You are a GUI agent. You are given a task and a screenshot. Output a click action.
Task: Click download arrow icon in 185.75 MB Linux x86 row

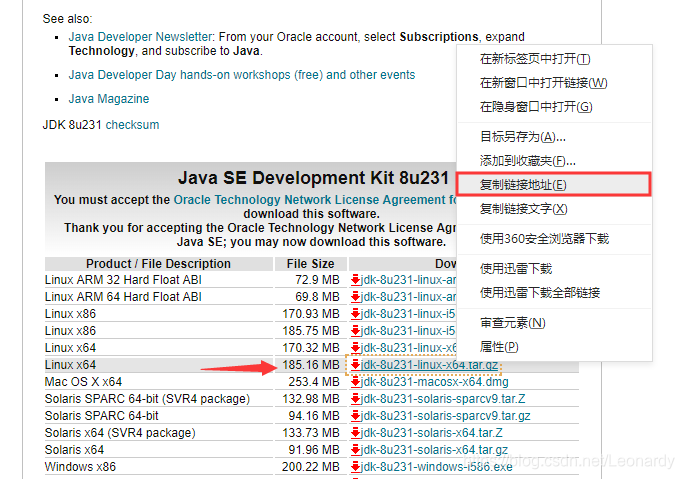[356, 331]
